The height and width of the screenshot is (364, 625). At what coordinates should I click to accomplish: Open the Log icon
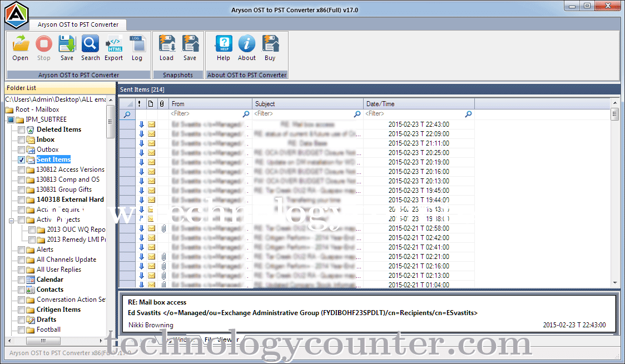point(137,44)
